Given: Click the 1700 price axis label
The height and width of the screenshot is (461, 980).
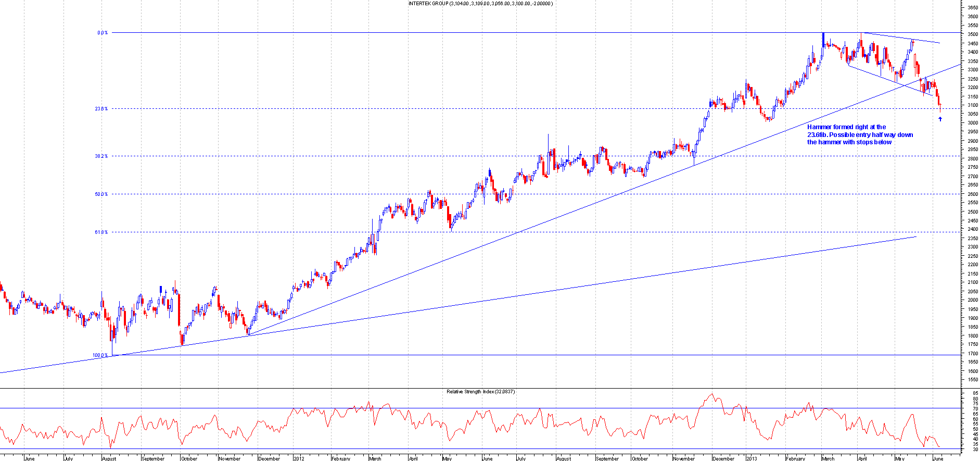Looking at the screenshot, I should [x=972, y=354].
